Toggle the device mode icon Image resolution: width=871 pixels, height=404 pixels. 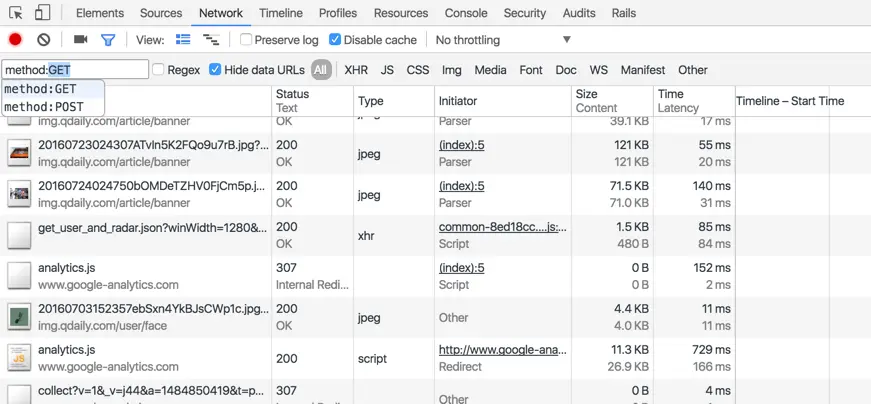(x=42, y=13)
